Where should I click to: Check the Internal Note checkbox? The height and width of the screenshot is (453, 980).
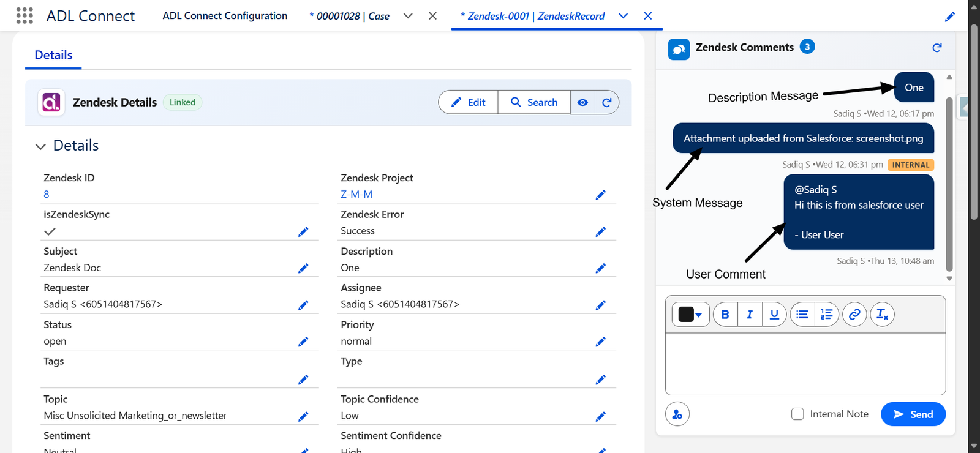tap(797, 414)
